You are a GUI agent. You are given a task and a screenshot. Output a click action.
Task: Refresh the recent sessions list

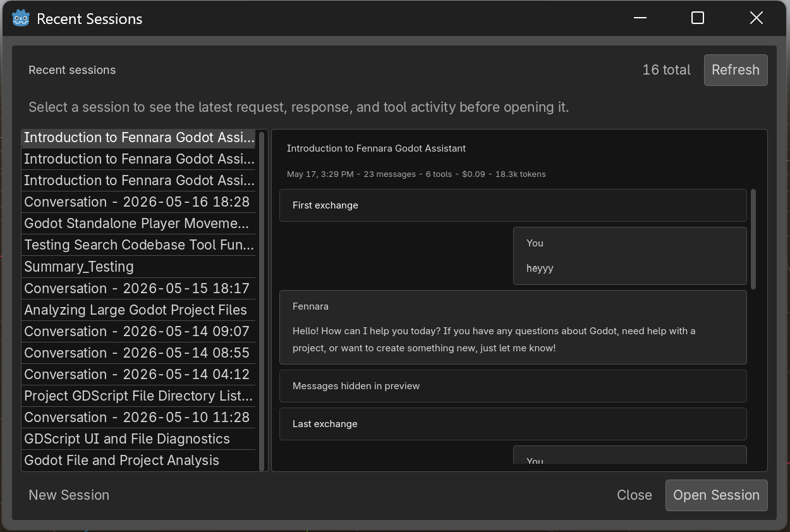736,70
